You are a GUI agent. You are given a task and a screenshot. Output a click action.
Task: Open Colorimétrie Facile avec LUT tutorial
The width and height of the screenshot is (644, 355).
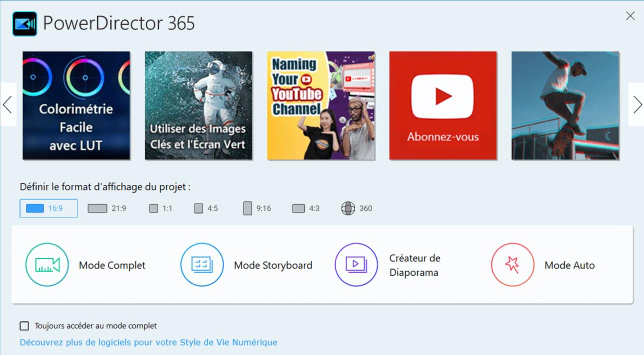76,105
